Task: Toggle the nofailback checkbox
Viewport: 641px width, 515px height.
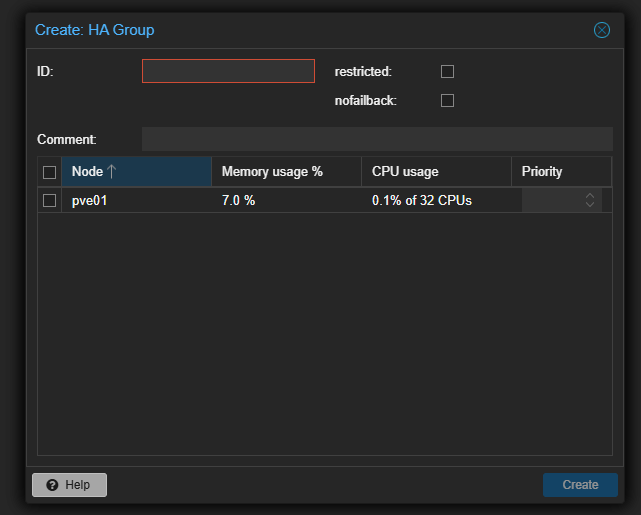Action: [x=448, y=100]
